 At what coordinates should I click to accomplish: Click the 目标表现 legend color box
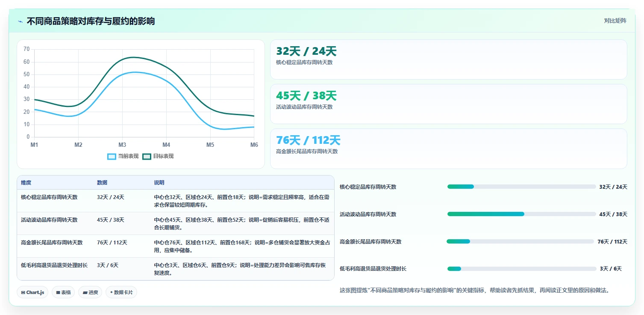[147, 156]
